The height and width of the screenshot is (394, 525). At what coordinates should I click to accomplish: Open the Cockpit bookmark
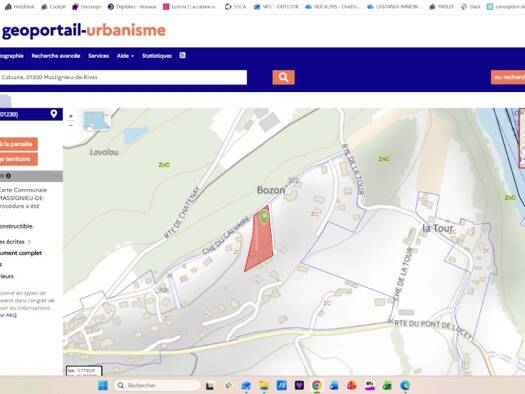53,6
